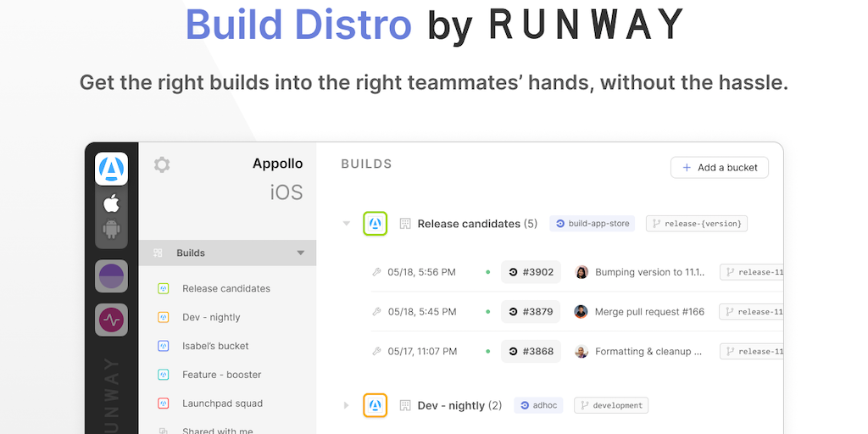Click orange bucket icon beside Dev - nightly sidebar item
This screenshot has height=434, width=868.
pos(164,317)
